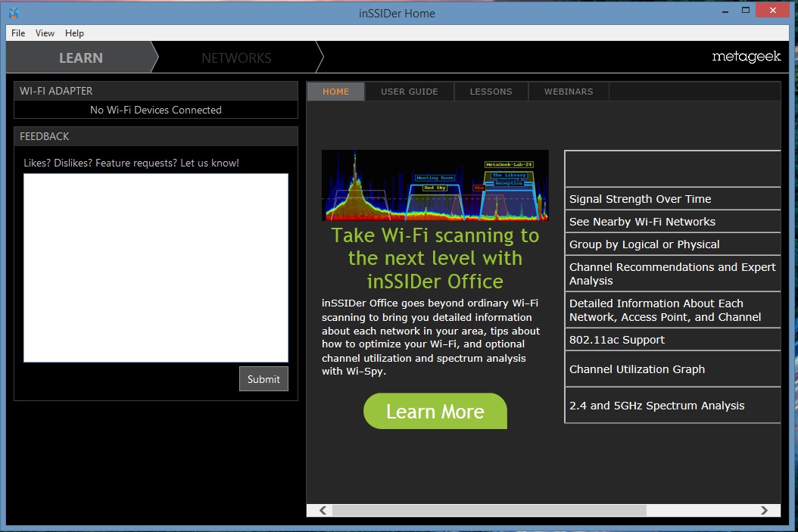Screen dimensions: 798x532
Task: Click the 'Likes? Dislikes? Feature requests?' label
Action: [131, 163]
